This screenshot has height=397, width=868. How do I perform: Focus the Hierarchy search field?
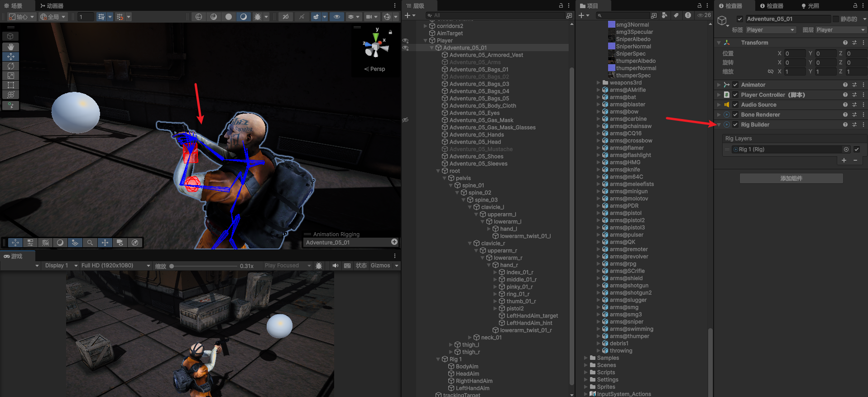pos(496,15)
